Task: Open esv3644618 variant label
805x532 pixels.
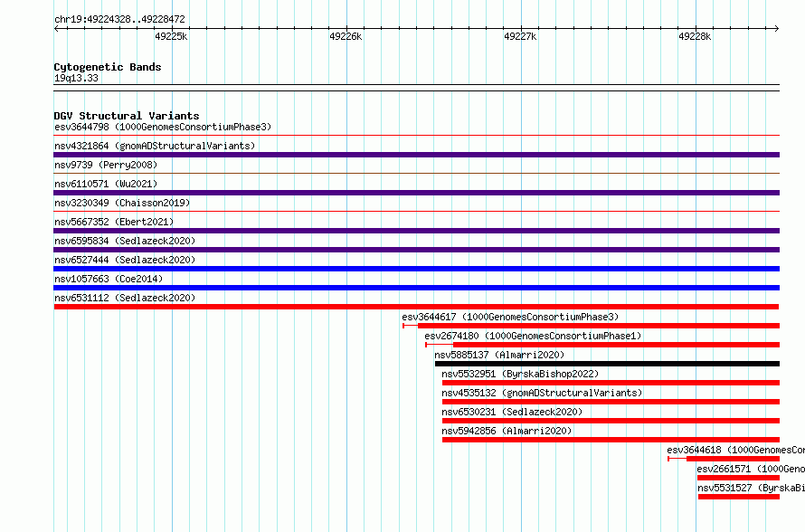Action: click(735, 450)
